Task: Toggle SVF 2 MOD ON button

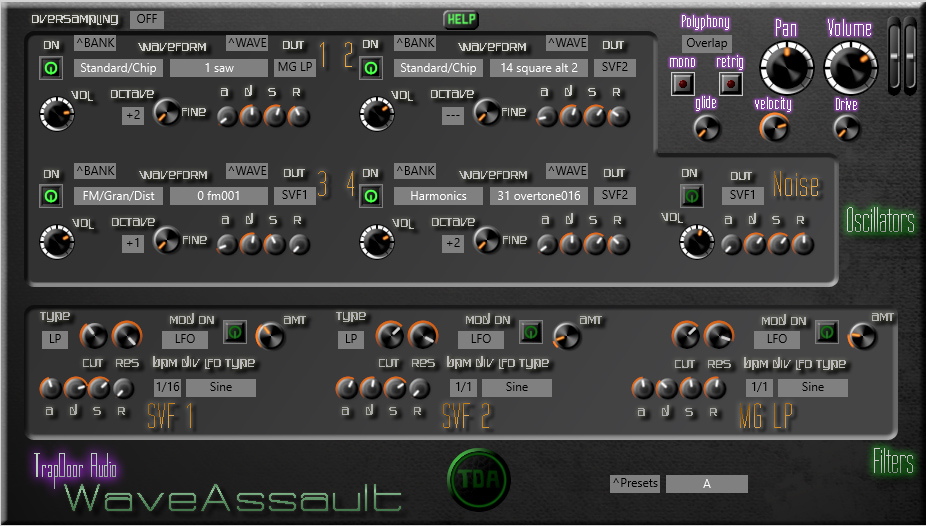Action: click(x=531, y=332)
